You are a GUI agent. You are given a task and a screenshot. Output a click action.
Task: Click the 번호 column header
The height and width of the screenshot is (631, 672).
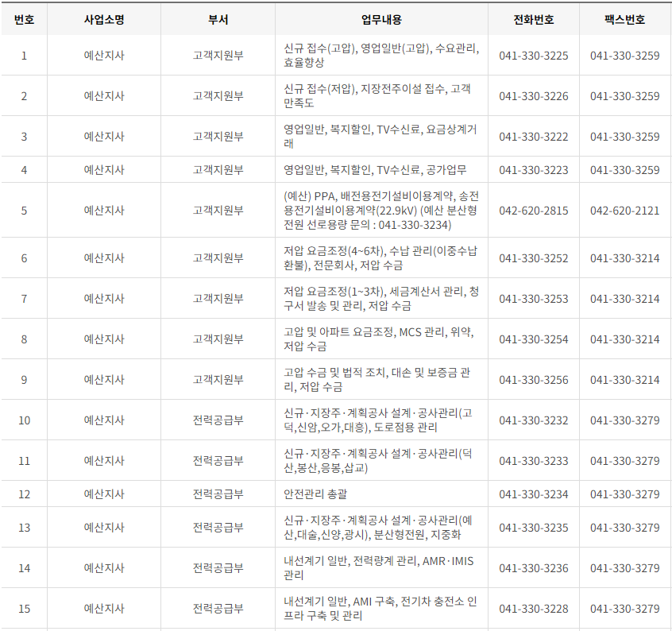click(25, 20)
